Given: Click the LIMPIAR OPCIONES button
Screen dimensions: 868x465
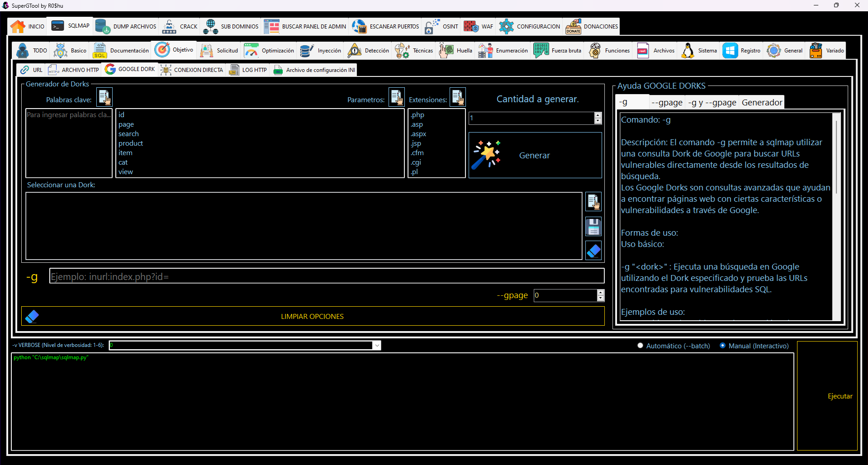Looking at the screenshot, I should click(313, 316).
